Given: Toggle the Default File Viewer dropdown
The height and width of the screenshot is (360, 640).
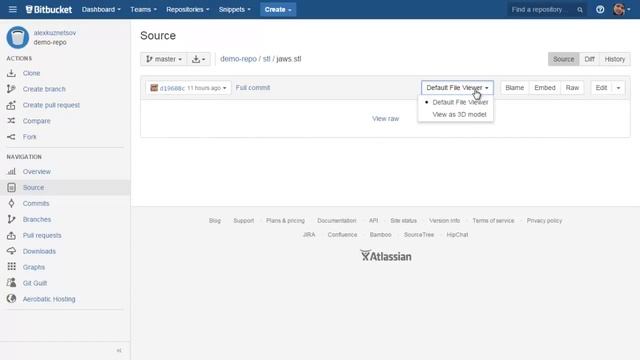Looking at the screenshot, I should [457, 88].
